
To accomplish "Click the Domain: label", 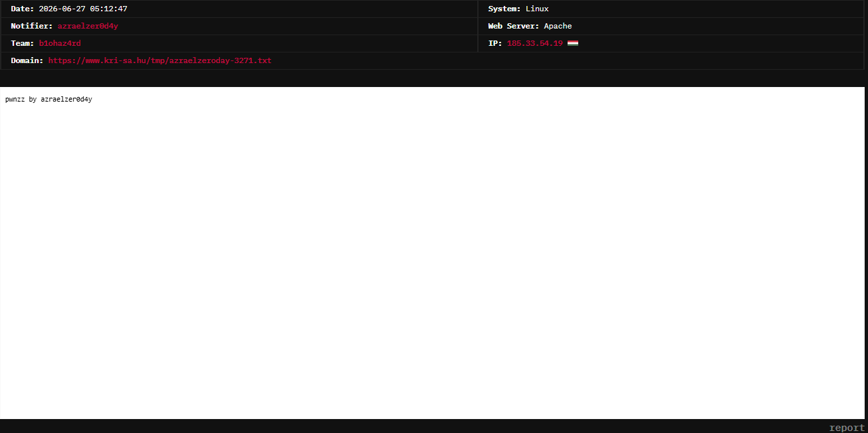I will (27, 60).
